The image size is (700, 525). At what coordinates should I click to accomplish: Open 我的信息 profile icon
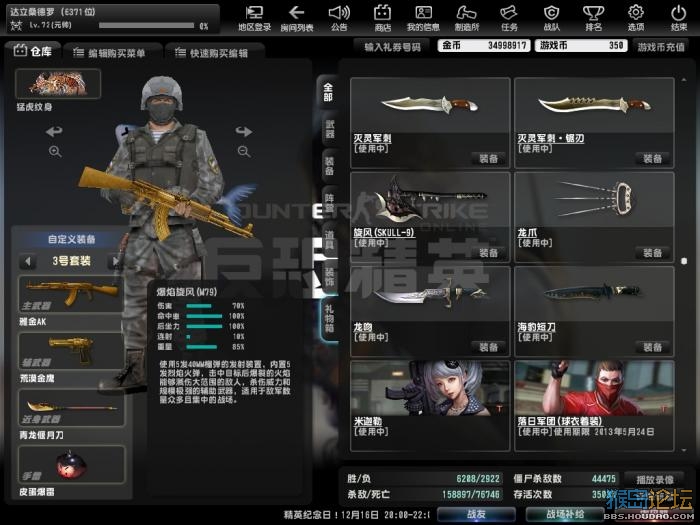pyautogui.click(x=423, y=18)
